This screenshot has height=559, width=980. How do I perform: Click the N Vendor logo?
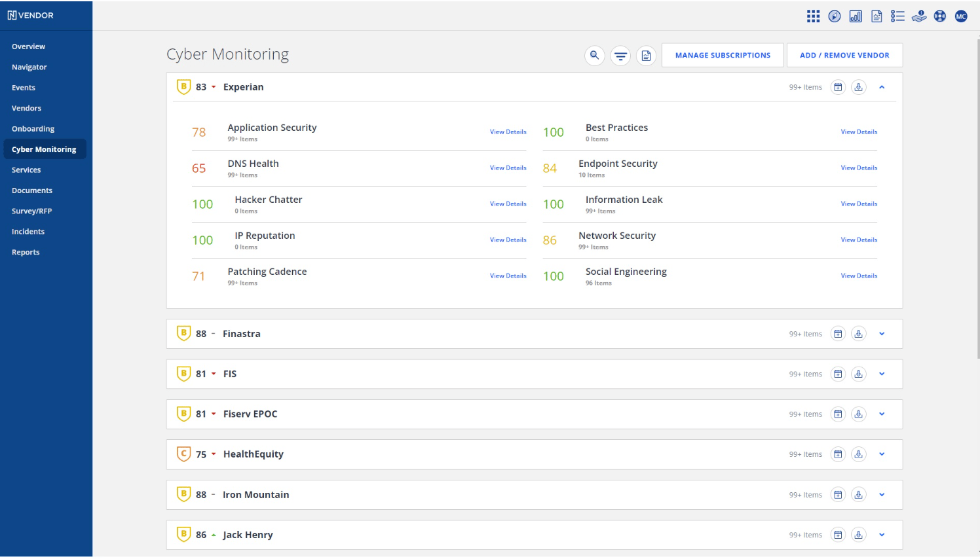(31, 15)
